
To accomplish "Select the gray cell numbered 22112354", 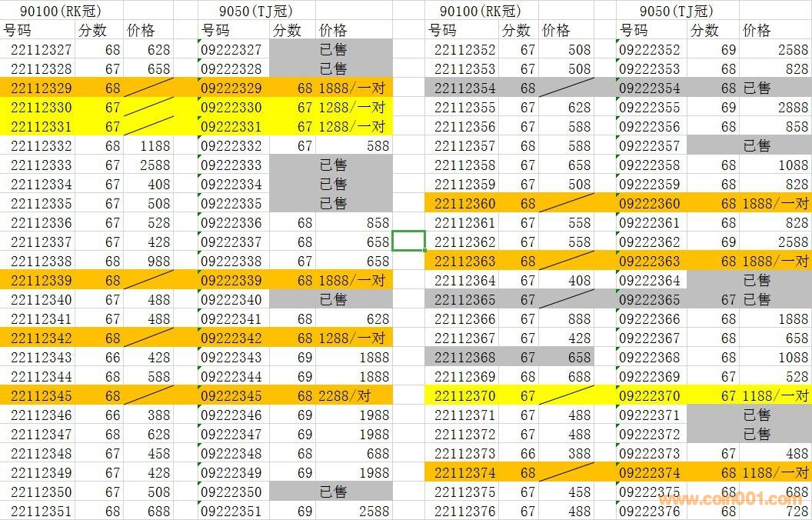I will (x=464, y=88).
